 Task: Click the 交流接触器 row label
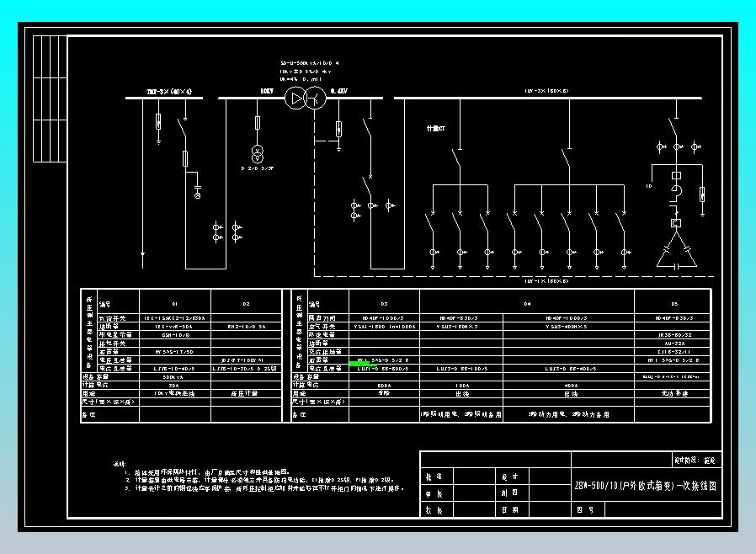click(325, 351)
